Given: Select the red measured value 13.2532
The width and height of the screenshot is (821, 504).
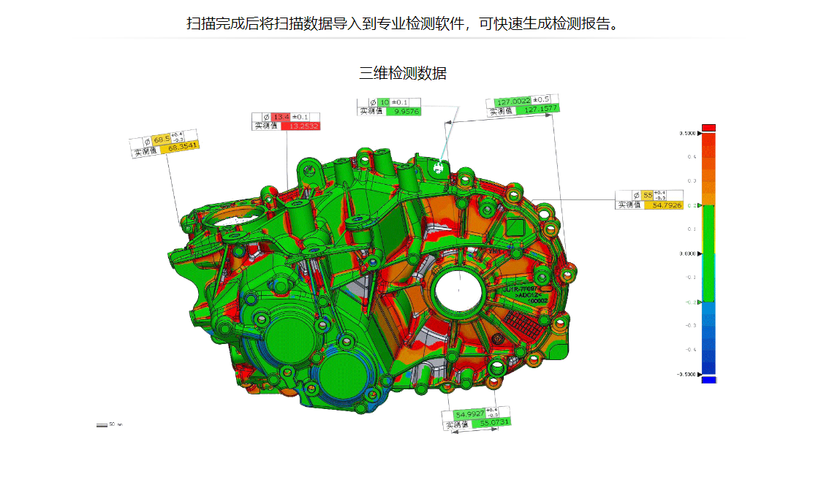Looking at the screenshot, I should 300,126.
